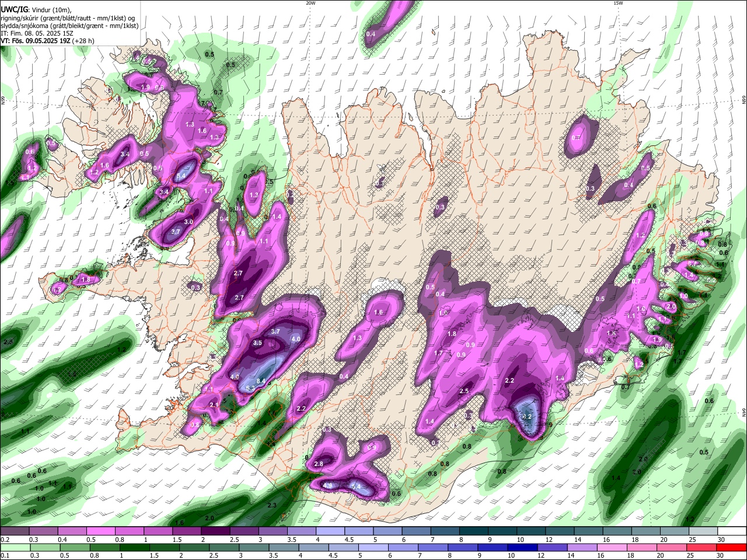Click the lavender 14 mm swatch in lower legend row

pos(581,548)
